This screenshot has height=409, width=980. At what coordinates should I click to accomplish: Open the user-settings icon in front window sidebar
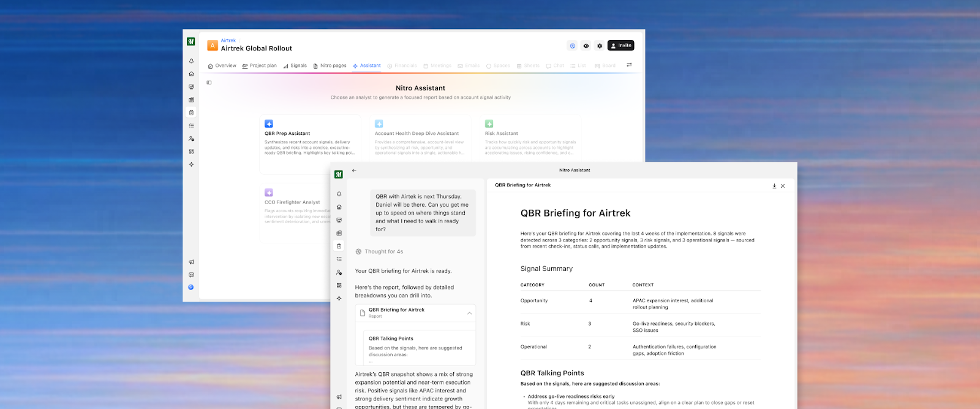(x=339, y=272)
